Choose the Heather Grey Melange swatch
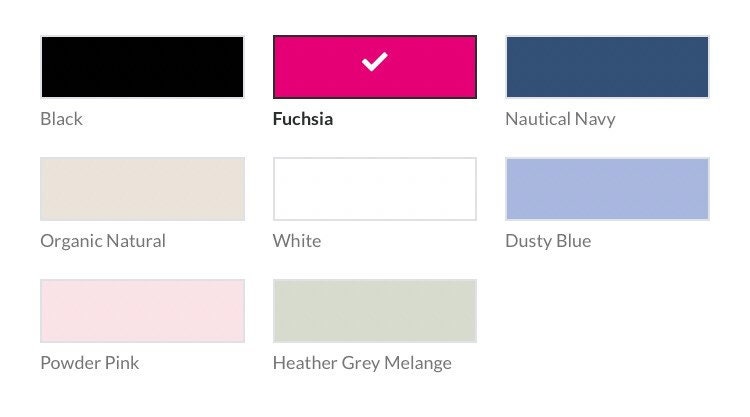Viewport: 750px width, 417px height. [375, 311]
